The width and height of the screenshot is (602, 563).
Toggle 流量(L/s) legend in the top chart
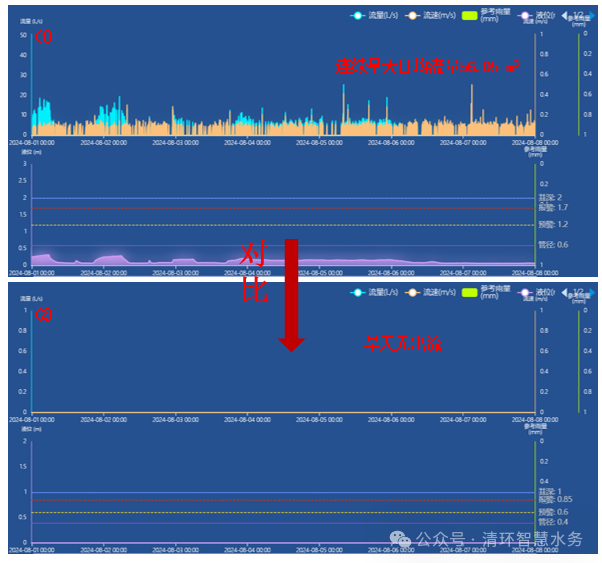tap(378, 15)
